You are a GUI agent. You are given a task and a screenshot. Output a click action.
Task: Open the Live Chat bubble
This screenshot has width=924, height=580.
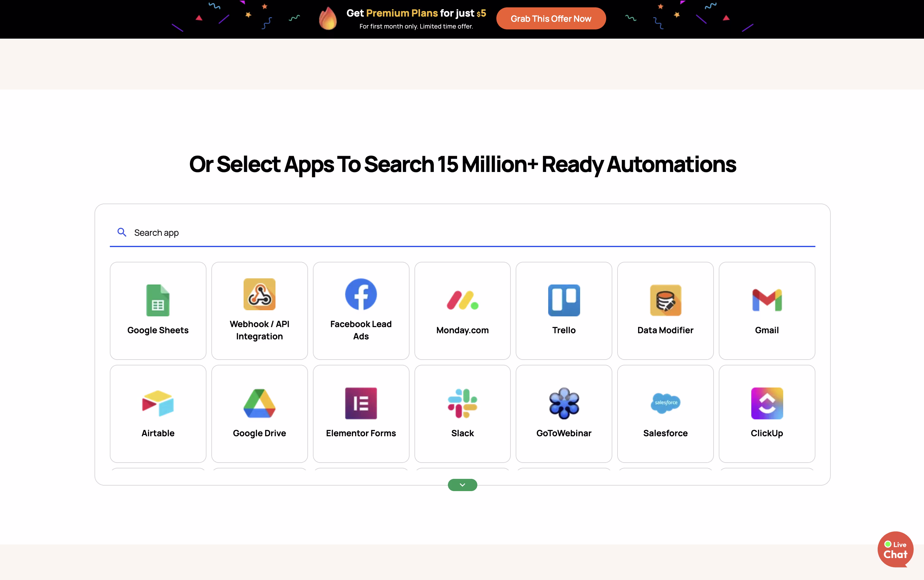[x=895, y=549]
